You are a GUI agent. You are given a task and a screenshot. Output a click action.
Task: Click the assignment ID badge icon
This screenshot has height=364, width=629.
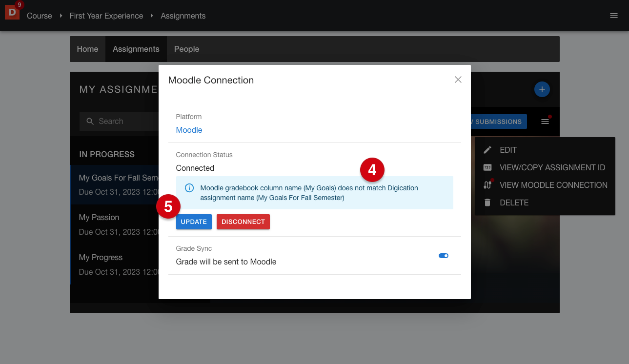tap(487, 167)
